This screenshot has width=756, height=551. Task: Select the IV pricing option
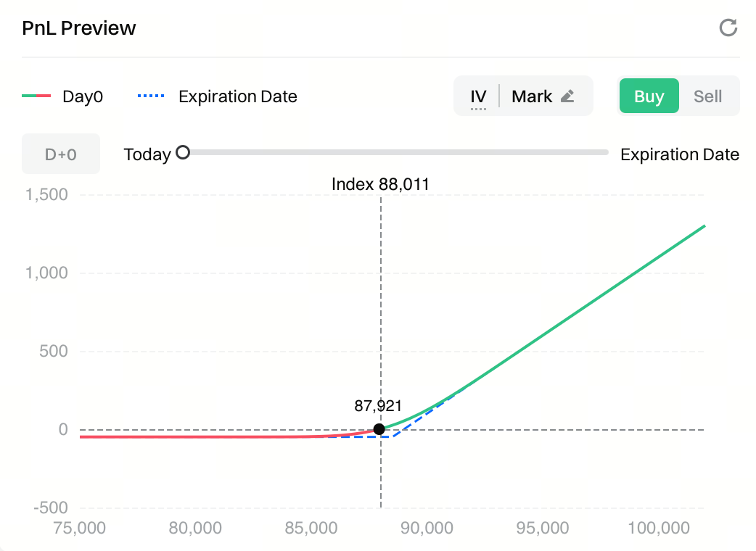(478, 96)
